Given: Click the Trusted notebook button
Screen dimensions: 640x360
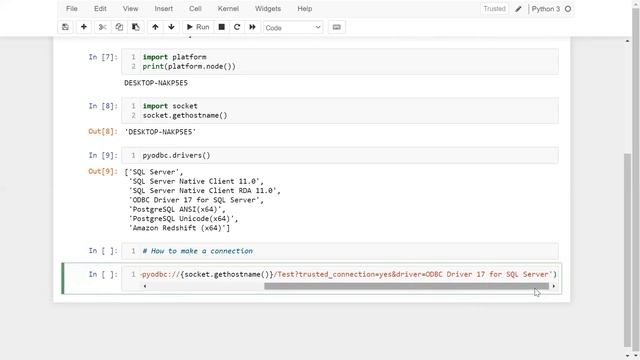Looking at the screenshot, I should [494, 9].
